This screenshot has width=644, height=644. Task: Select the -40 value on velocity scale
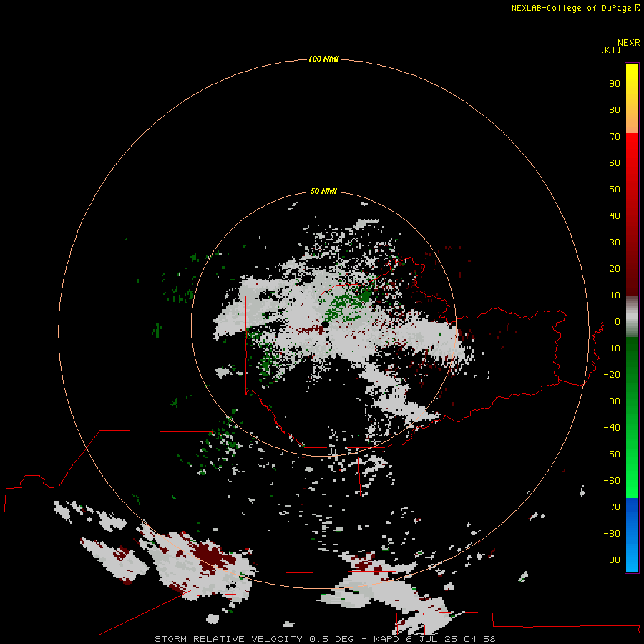pyautogui.click(x=612, y=428)
